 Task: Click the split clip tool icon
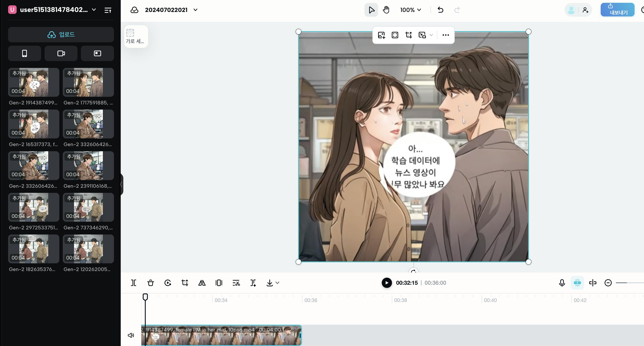134,283
